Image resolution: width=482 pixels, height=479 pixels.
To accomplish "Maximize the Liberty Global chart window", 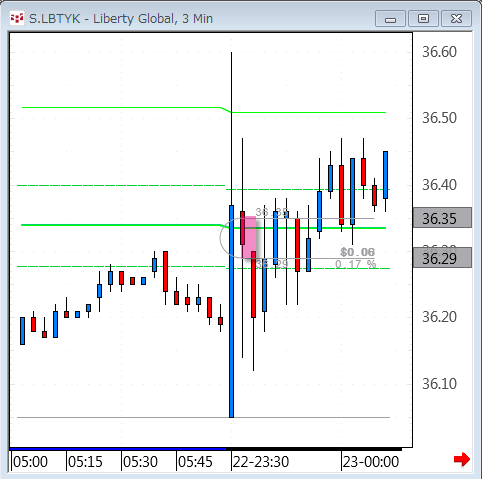I will 423,19.
